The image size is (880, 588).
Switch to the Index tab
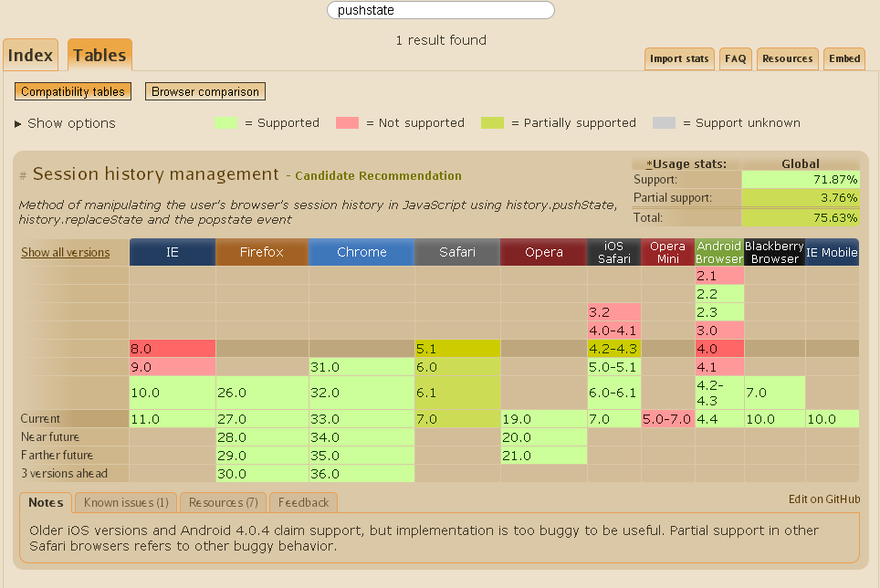30,55
